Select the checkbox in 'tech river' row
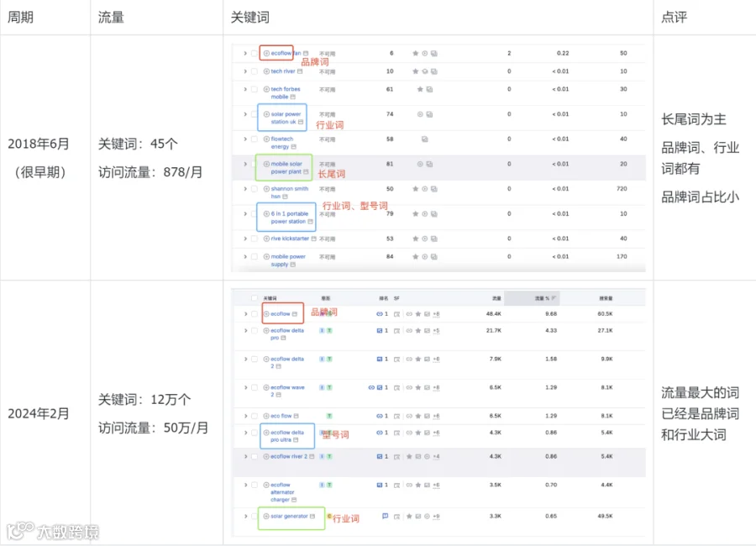The height and width of the screenshot is (546, 756). click(255, 71)
